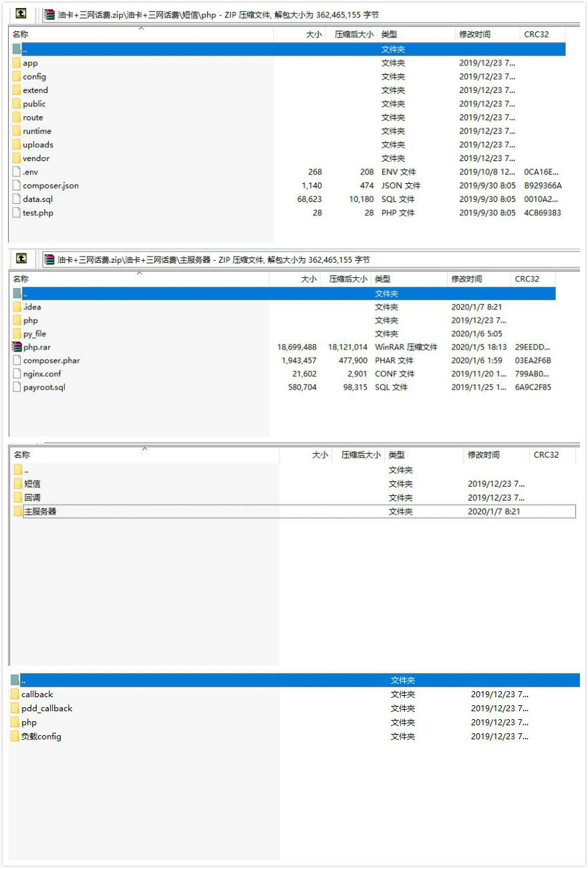The width and height of the screenshot is (588, 869).
Task: Click compressed size 477,900 of composer.phar
Action: (x=353, y=360)
